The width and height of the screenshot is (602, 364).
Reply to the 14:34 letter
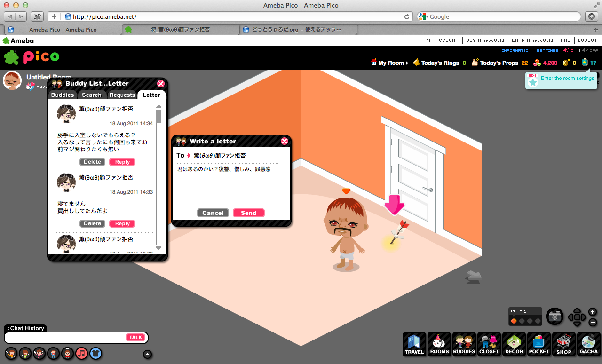(x=122, y=162)
